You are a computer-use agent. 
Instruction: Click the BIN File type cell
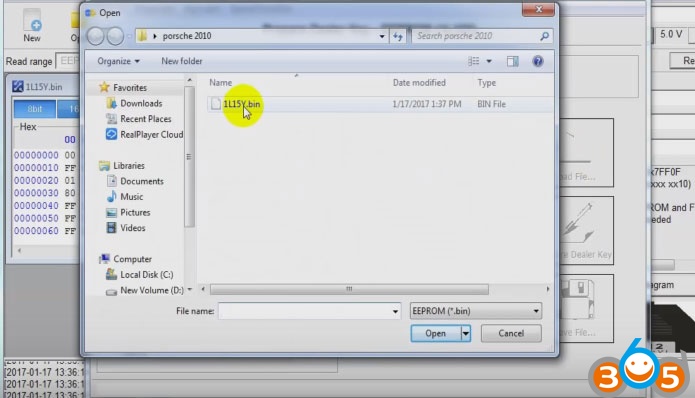492,104
